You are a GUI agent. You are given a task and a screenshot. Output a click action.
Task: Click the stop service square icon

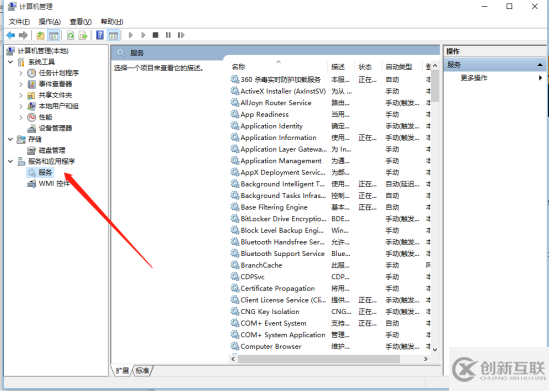tap(155, 35)
